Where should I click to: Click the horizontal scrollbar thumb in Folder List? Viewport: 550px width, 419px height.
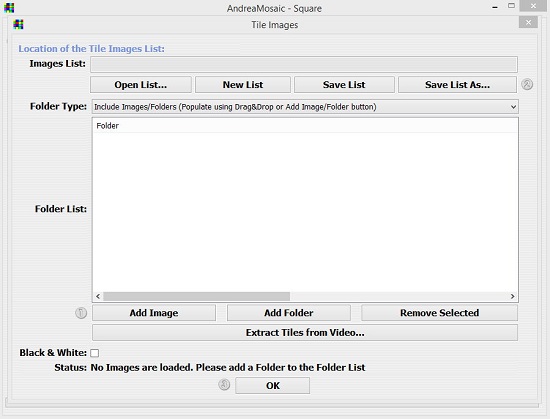point(196,296)
